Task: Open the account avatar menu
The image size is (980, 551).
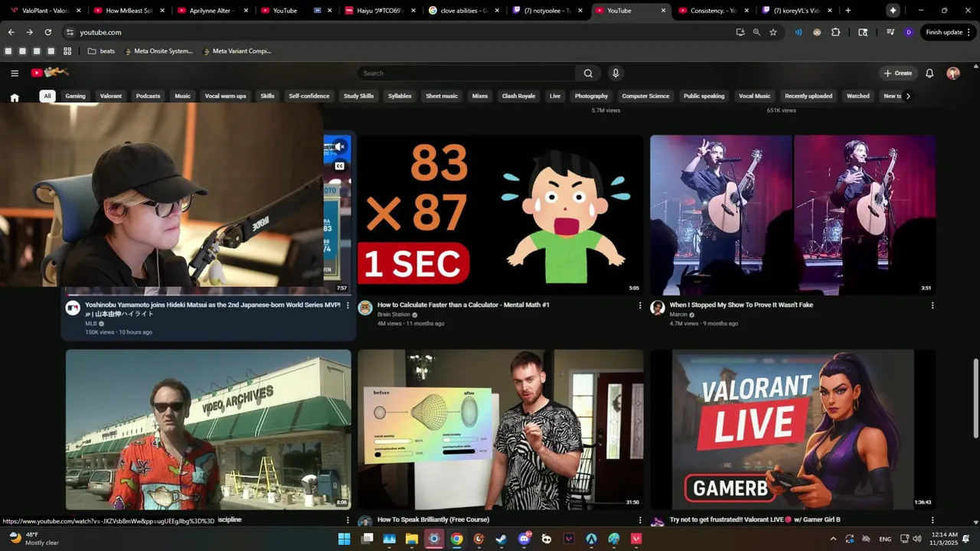Action: click(x=953, y=73)
